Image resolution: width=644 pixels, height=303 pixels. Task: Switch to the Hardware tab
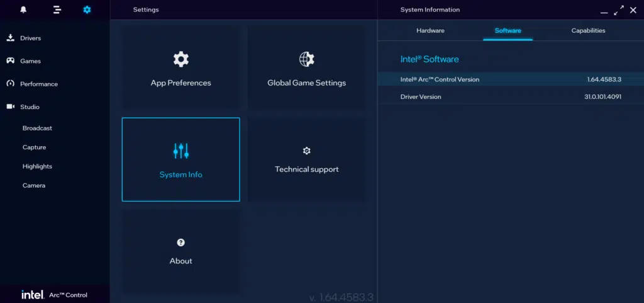tap(430, 30)
